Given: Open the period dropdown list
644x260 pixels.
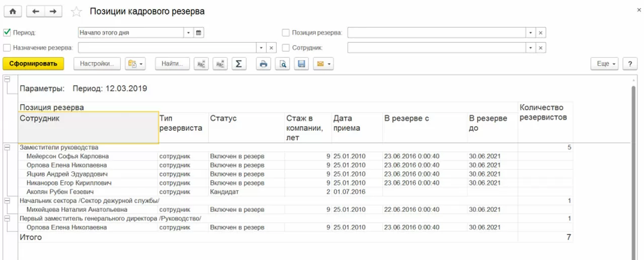Looking at the screenshot, I should click(x=189, y=33).
